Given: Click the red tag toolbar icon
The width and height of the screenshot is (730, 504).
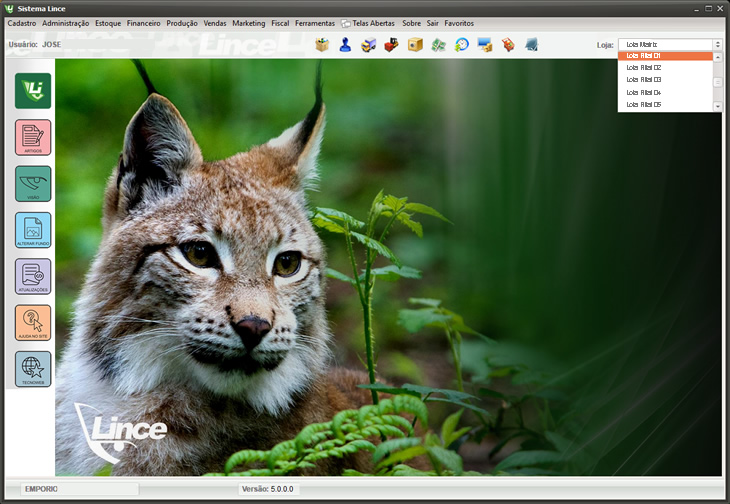Looking at the screenshot, I should [508, 45].
